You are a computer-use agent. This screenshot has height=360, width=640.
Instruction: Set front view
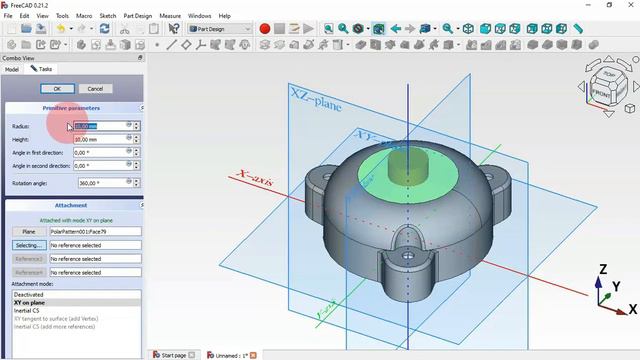coord(485,29)
